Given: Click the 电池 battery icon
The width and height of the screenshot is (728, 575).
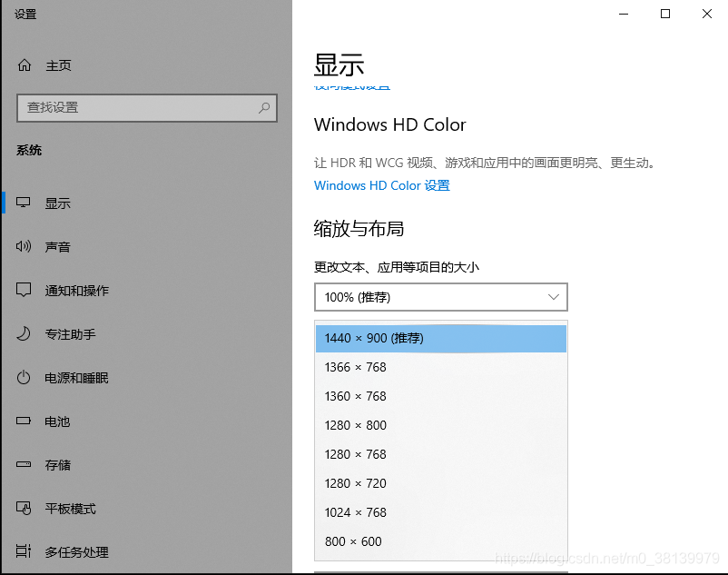Looking at the screenshot, I should [x=24, y=421].
